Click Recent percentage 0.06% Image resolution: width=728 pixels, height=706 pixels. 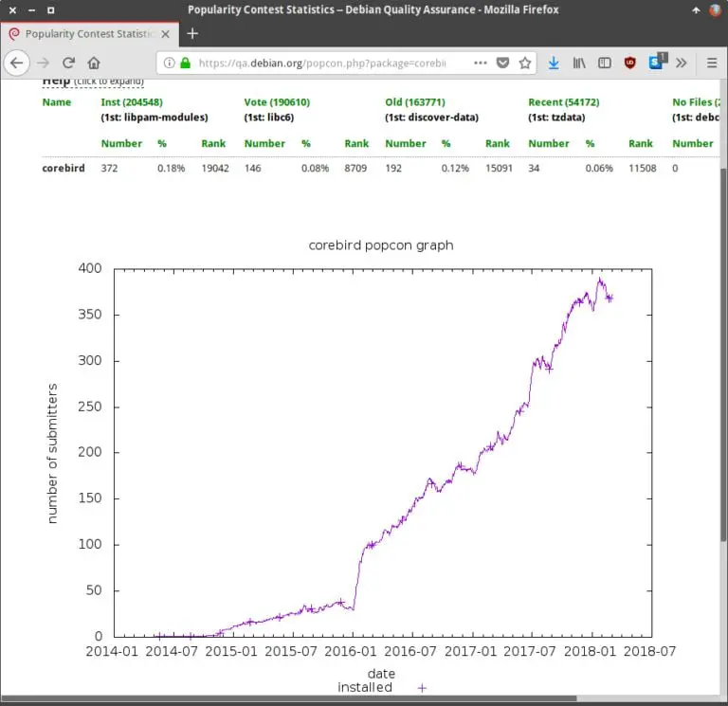pyautogui.click(x=599, y=168)
